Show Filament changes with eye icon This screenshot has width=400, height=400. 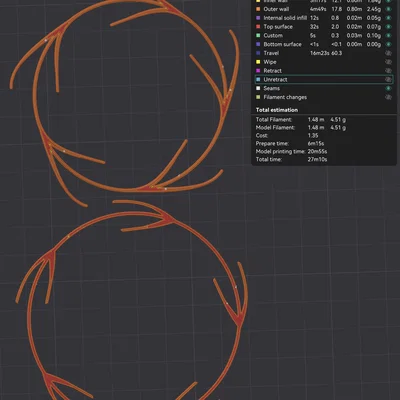pos(388,97)
